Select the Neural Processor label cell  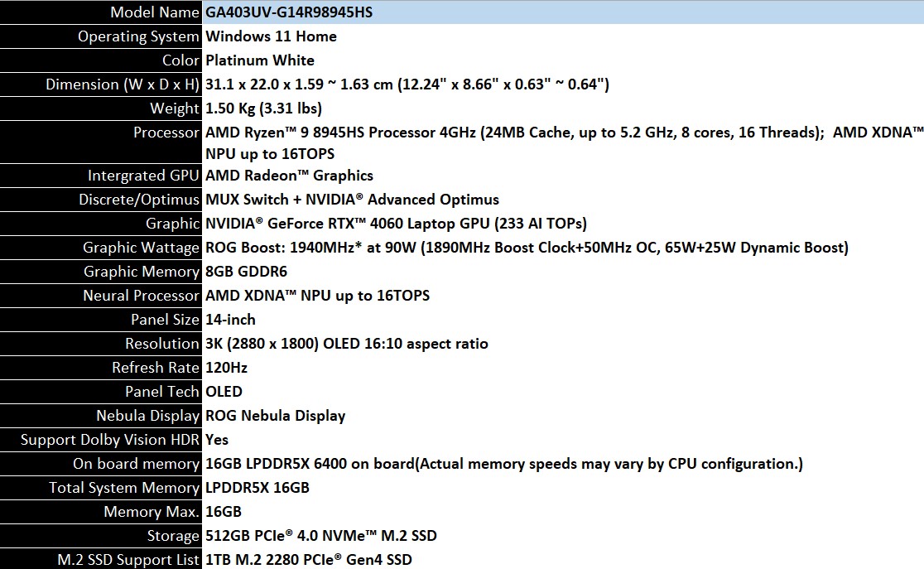[141, 296]
